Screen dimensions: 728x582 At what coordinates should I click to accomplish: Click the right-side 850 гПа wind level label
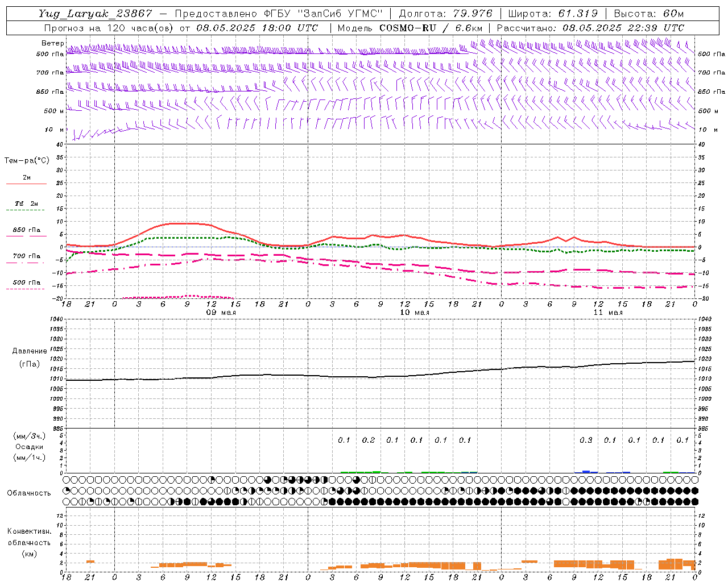pos(712,92)
